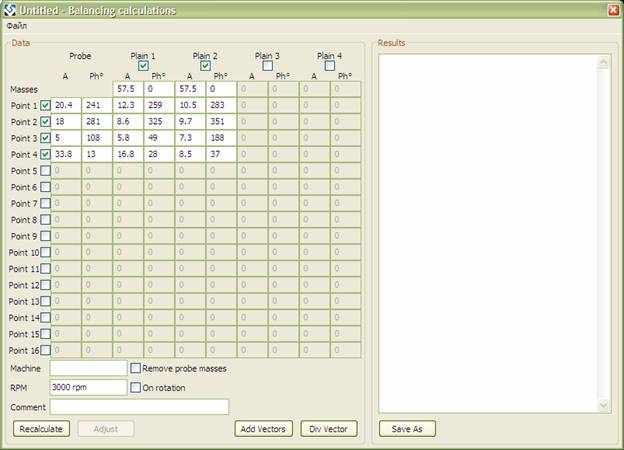The height and width of the screenshot is (450, 624).
Task: Click the Results scrollbar down arrow
Action: (x=604, y=405)
